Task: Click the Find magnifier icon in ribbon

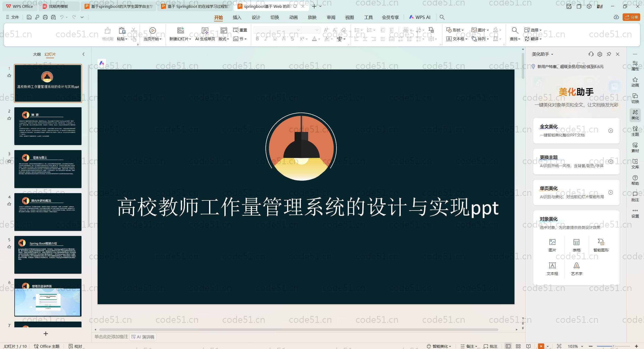Action: 515,30
